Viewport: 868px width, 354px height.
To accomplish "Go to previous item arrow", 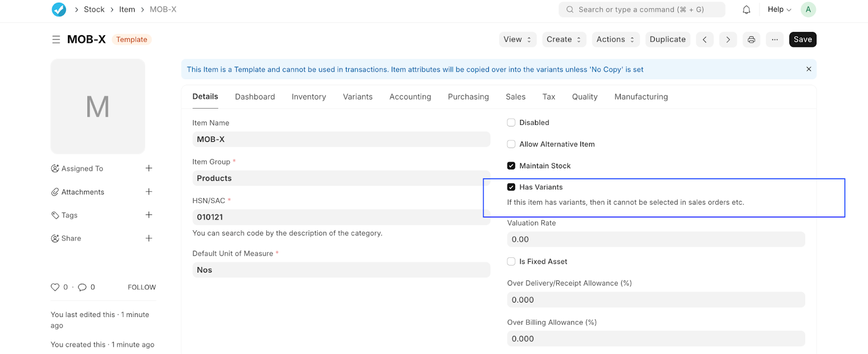I will coord(705,40).
